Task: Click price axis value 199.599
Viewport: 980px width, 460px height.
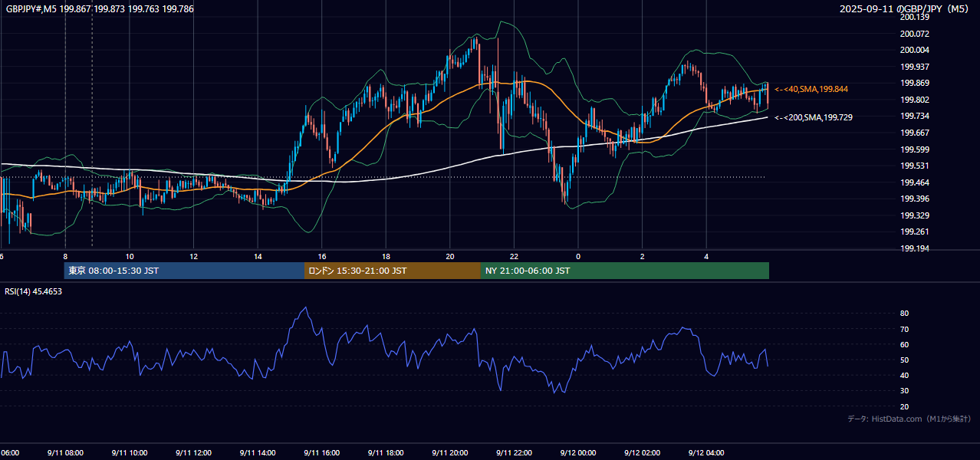Action: tap(914, 149)
